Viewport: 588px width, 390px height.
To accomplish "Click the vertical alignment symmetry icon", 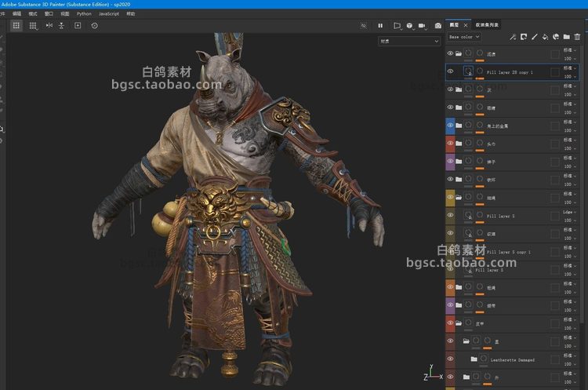I will 61,26.
